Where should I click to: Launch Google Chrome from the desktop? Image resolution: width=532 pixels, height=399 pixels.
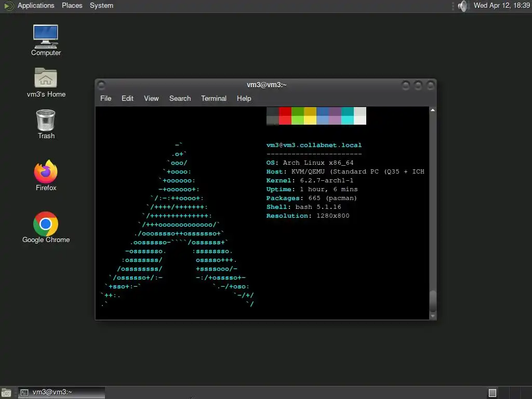coord(46,228)
